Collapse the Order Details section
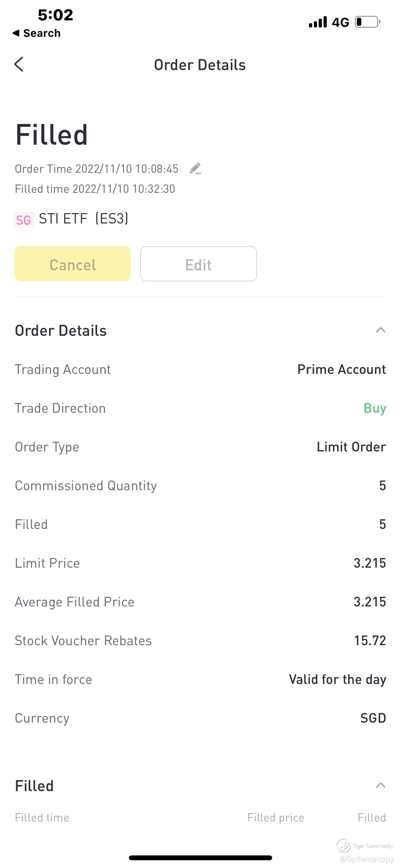The image size is (401, 868). coord(380,330)
